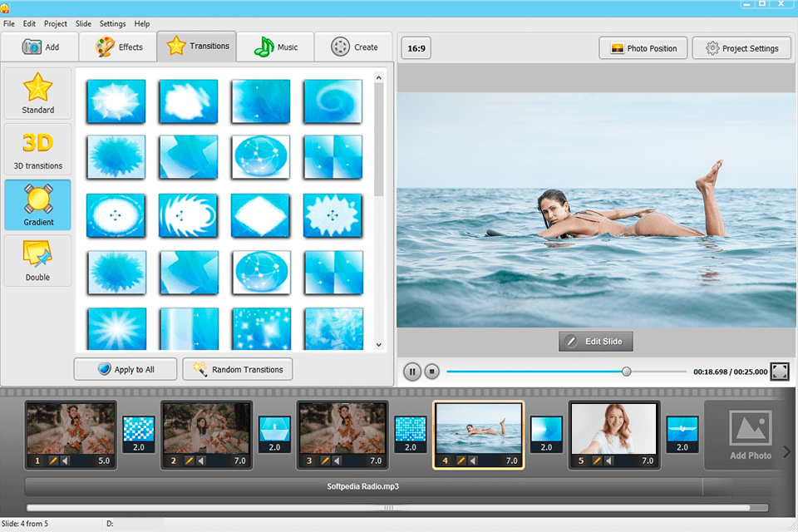798x532 pixels.
Task: Click Apply to All button
Action: (x=126, y=369)
